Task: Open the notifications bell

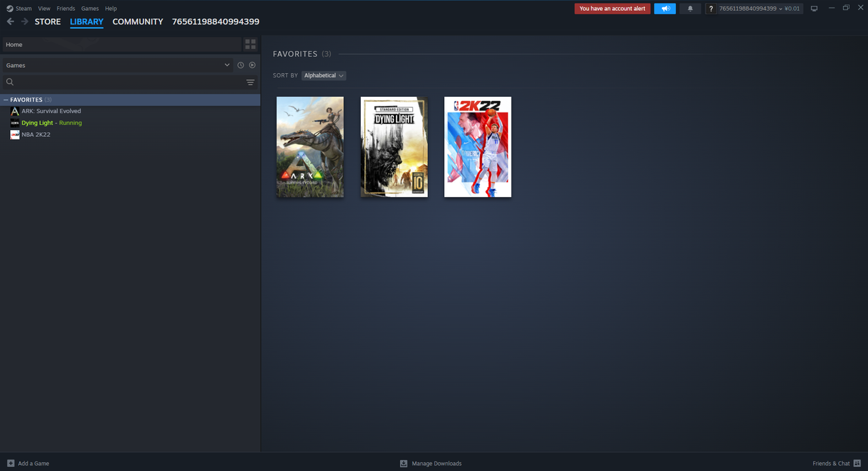Action: tap(690, 9)
